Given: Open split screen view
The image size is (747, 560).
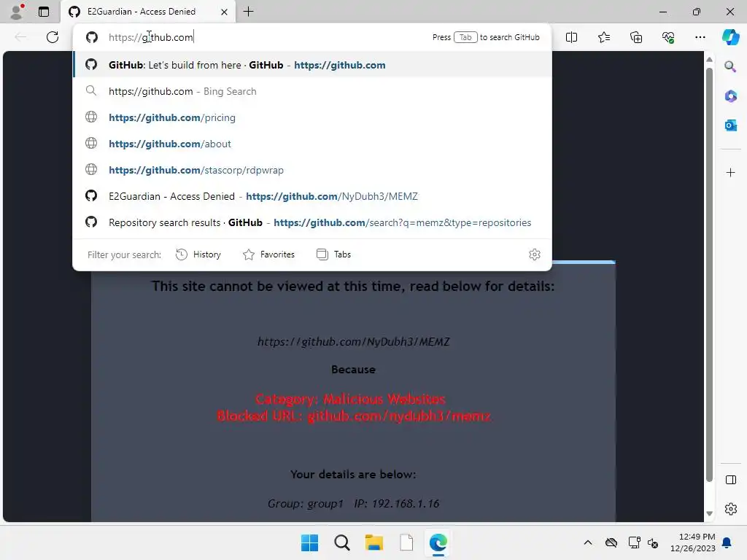Looking at the screenshot, I should click(571, 37).
